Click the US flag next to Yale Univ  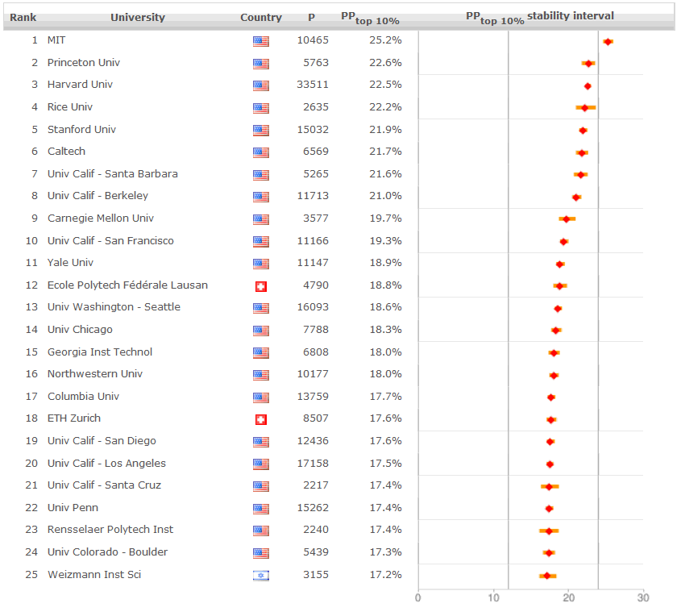pyautogui.click(x=260, y=264)
